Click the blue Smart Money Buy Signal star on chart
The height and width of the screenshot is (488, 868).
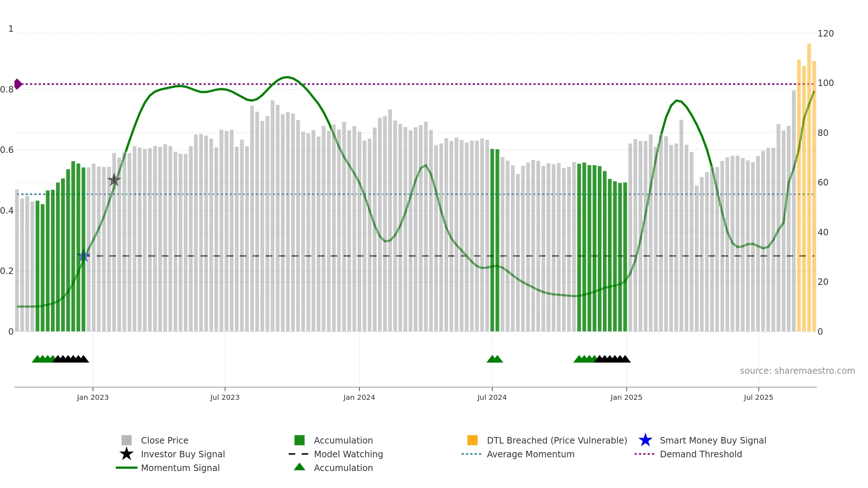84,256
